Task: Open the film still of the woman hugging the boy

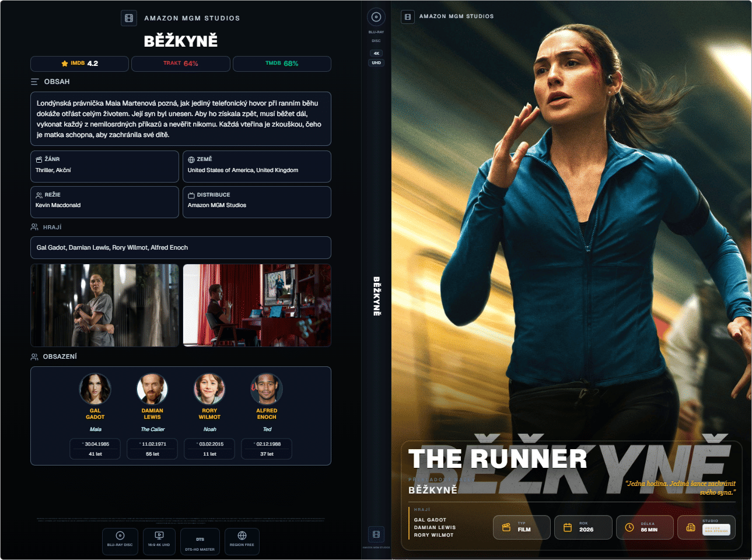Action: click(105, 305)
